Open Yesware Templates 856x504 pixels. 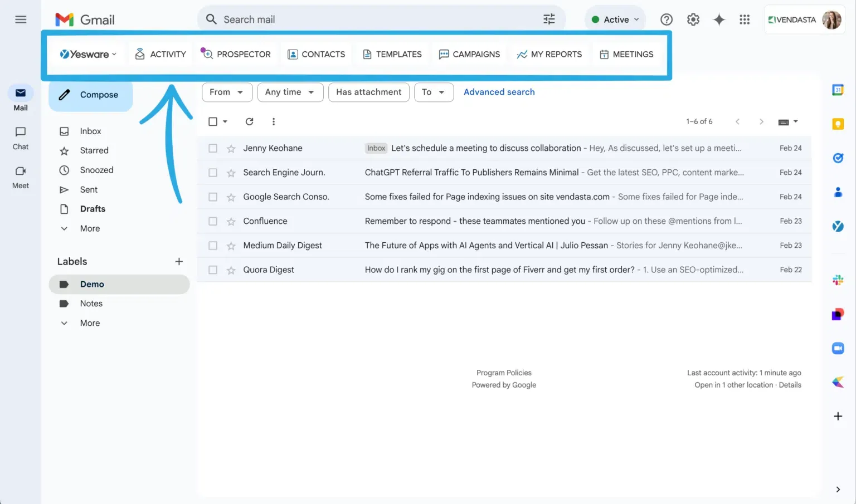point(392,54)
